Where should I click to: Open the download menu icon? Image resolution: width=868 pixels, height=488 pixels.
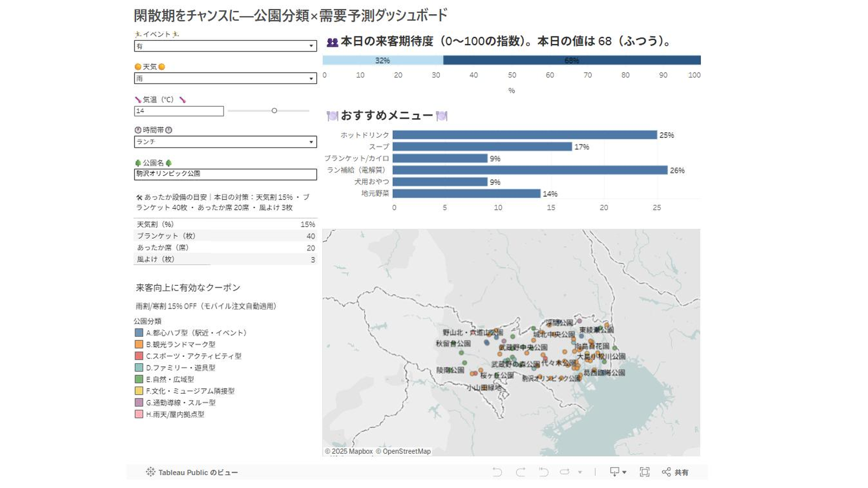[x=618, y=472]
